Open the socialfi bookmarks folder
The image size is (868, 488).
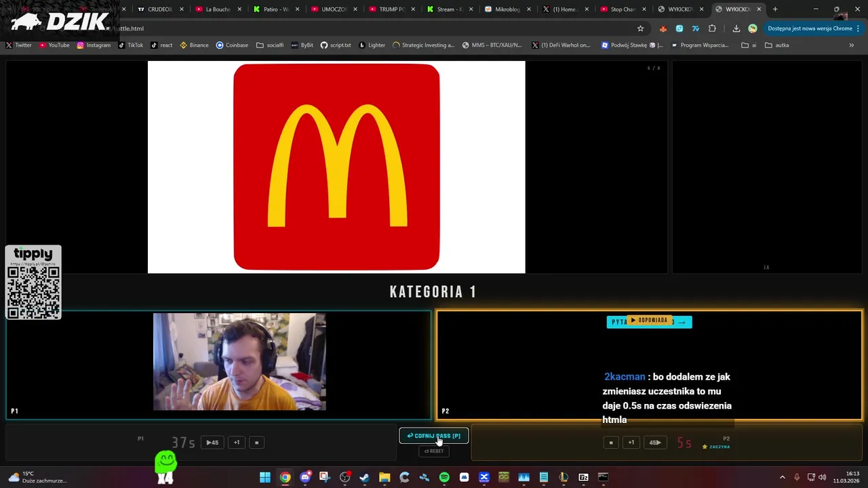(270, 45)
